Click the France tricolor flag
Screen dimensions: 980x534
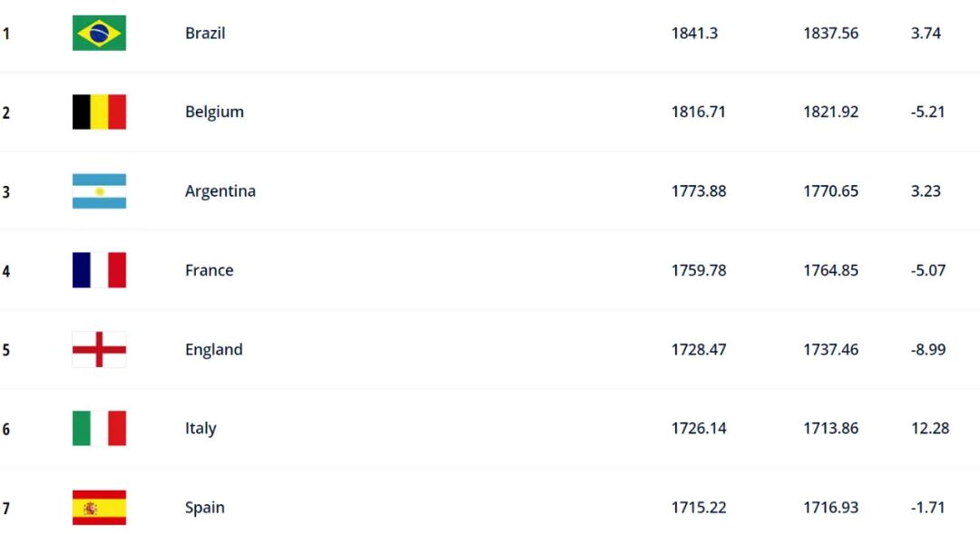pos(100,270)
